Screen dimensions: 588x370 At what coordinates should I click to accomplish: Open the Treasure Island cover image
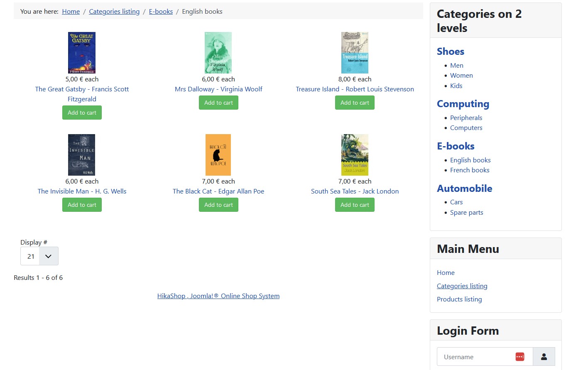(355, 53)
